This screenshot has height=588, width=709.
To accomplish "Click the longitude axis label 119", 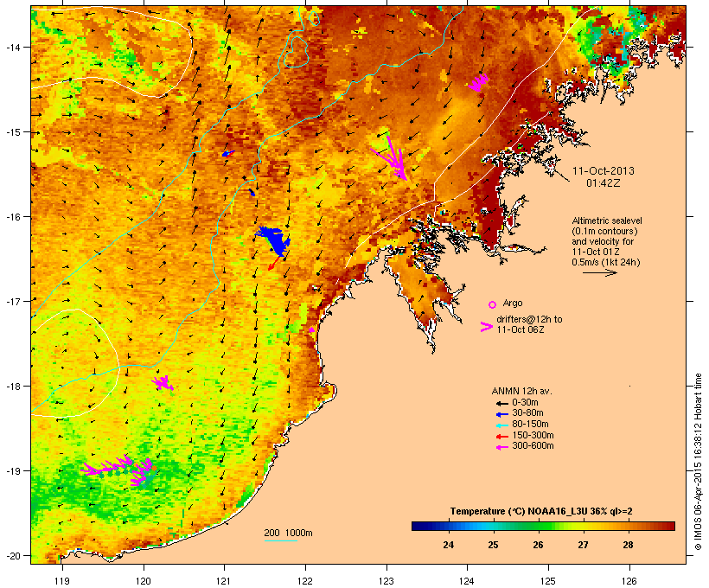I will tap(62, 581).
